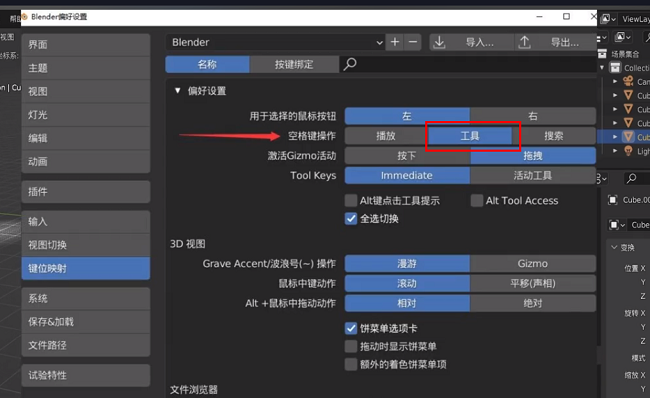
Task: Uncheck 全选切换 checkbox
Action: tap(351, 218)
